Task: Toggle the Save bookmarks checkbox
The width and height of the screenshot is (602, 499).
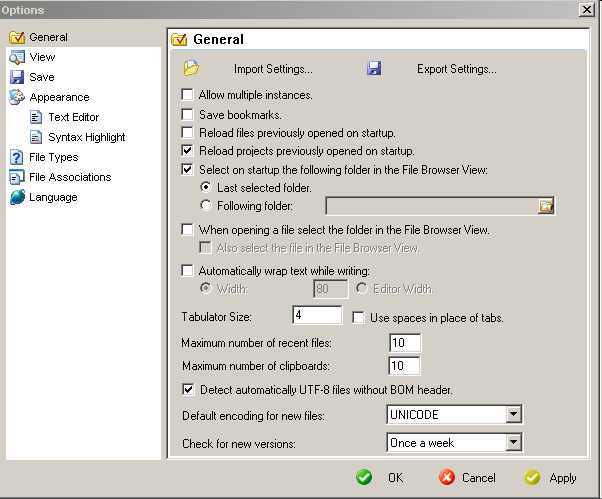Action: point(188,115)
